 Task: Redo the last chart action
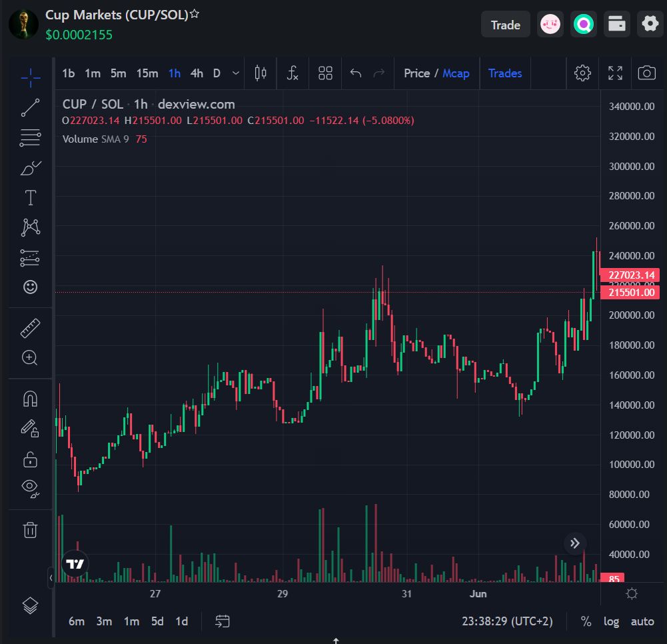(x=379, y=73)
